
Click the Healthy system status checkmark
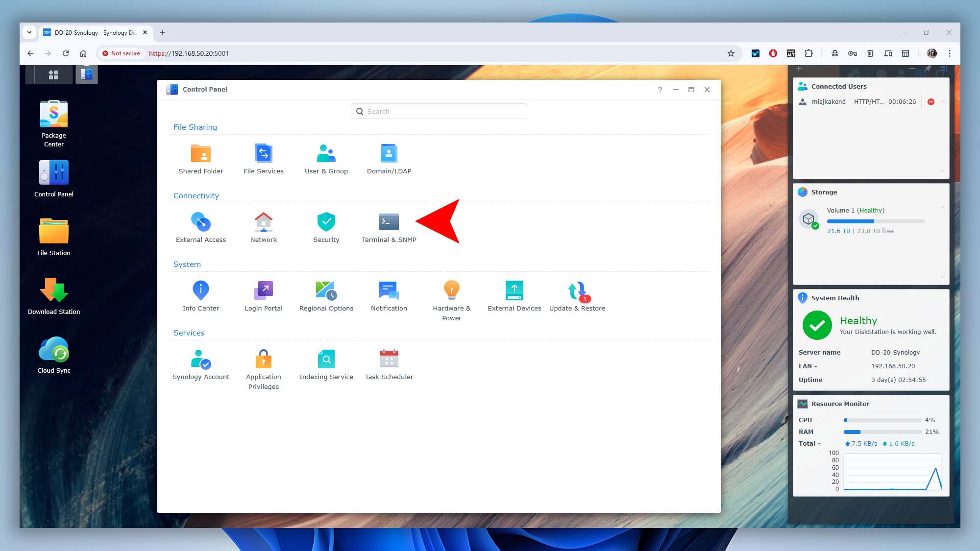817,325
